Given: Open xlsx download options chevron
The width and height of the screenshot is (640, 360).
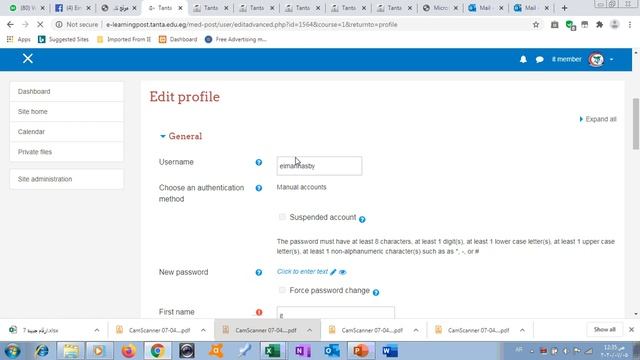Looking at the screenshot, I should (97, 330).
